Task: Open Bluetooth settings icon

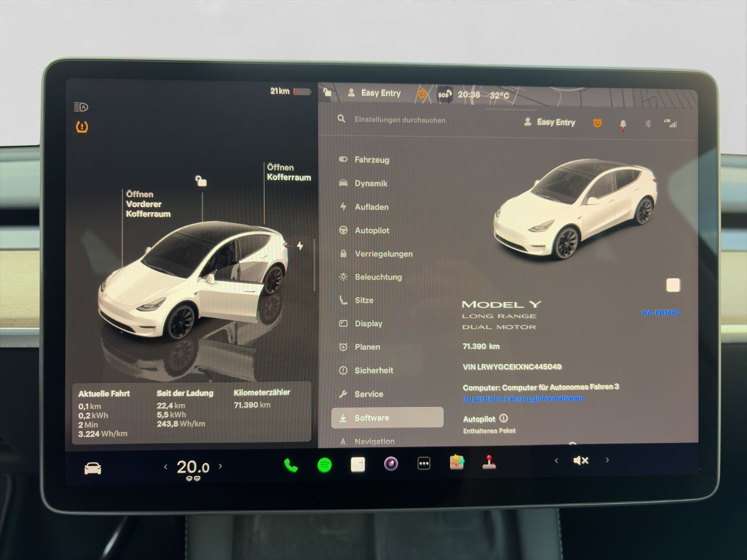Action: pyautogui.click(x=648, y=124)
